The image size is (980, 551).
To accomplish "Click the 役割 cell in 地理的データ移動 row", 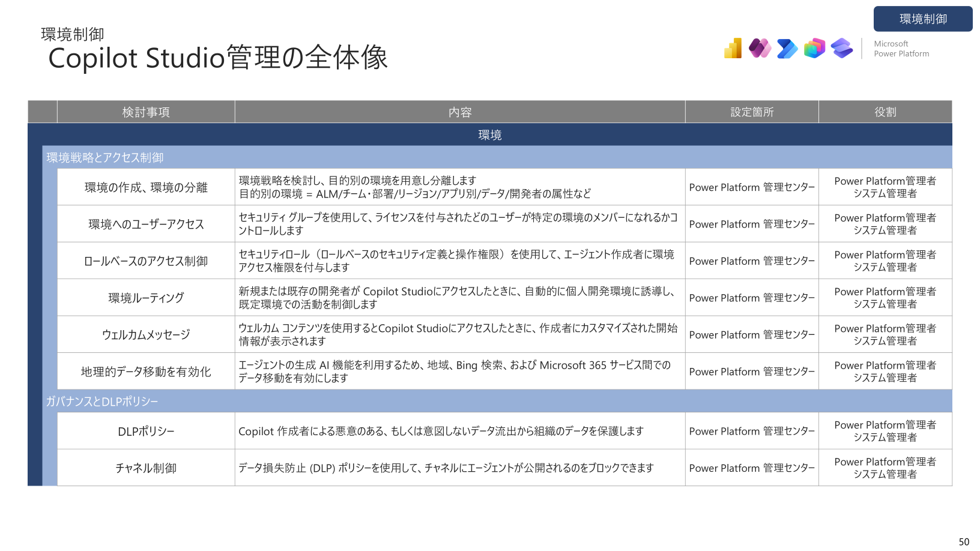I will point(885,372).
